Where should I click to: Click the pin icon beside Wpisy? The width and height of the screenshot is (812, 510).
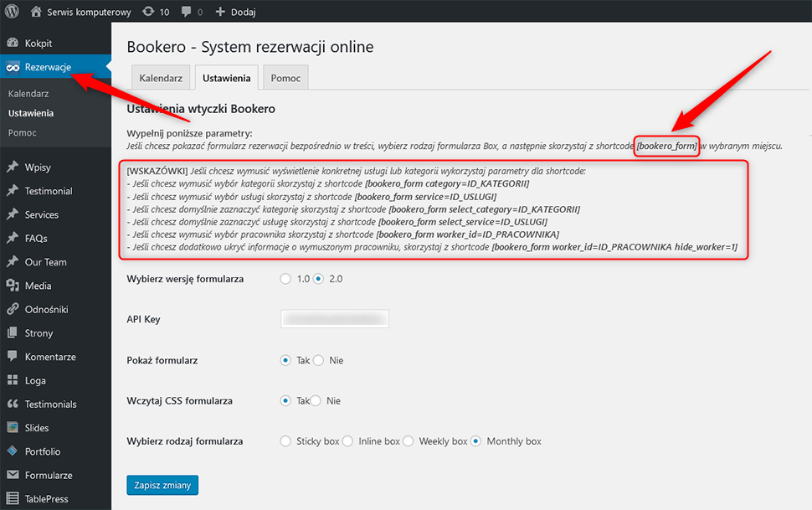click(13, 167)
